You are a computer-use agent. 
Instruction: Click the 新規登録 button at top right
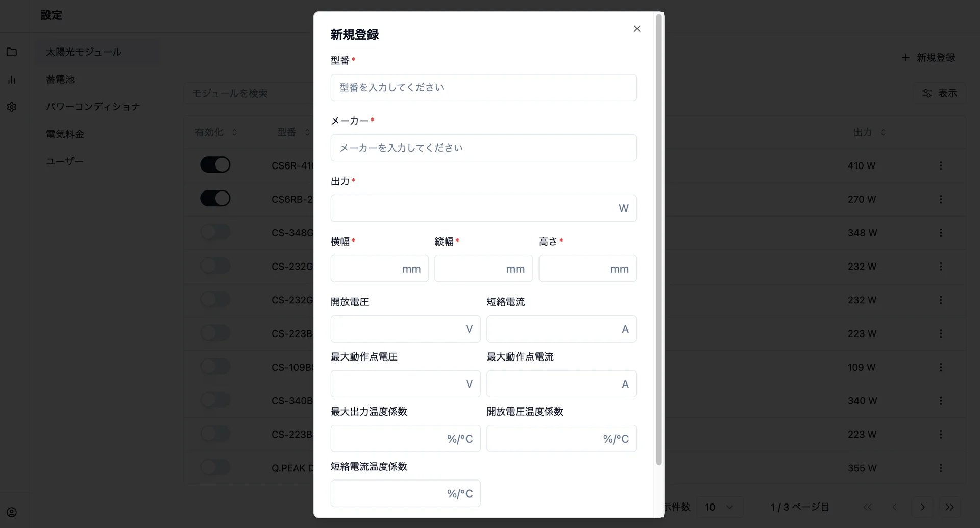[928, 58]
